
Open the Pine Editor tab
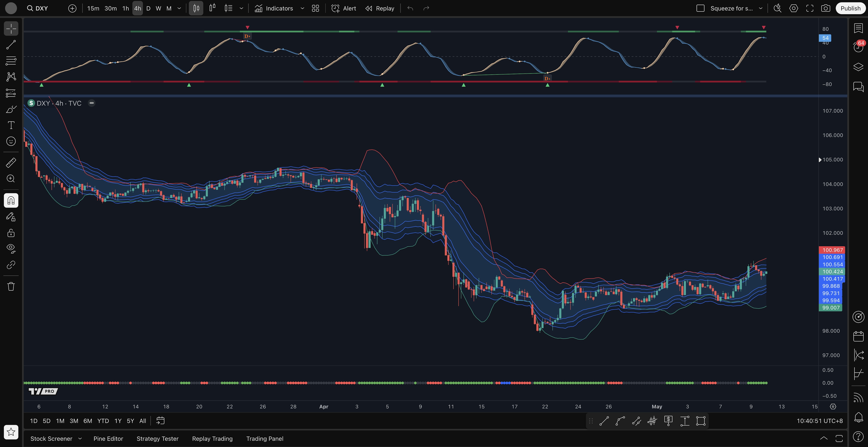coord(108,439)
